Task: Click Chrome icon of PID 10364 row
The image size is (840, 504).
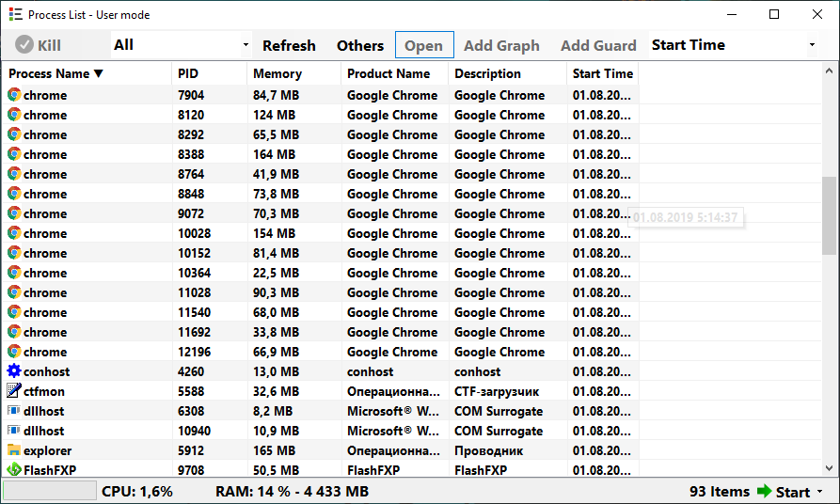Action: coord(14,273)
